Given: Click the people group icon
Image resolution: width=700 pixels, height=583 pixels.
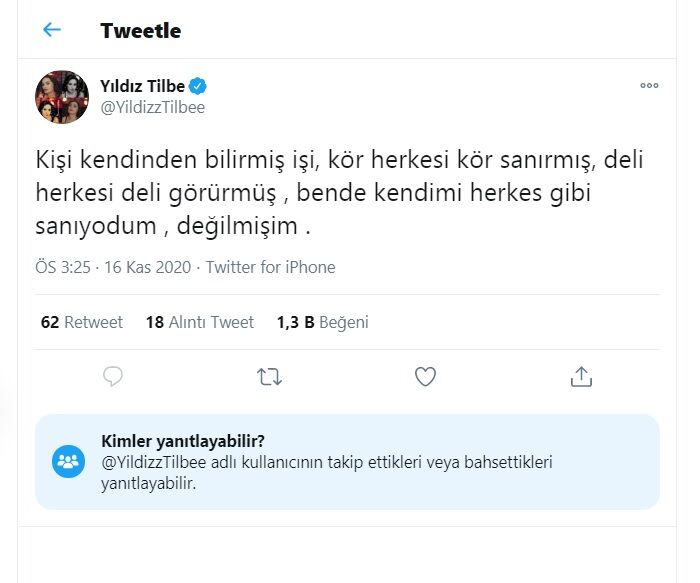Looking at the screenshot, I should click(x=69, y=461).
